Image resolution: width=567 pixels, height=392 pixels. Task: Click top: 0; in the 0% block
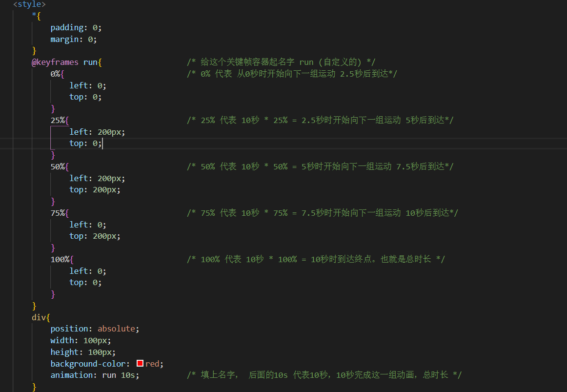tap(85, 97)
